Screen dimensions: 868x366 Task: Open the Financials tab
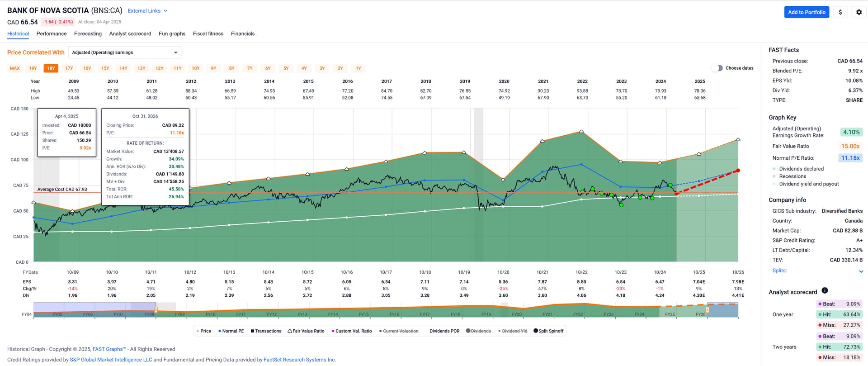[243, 34]
